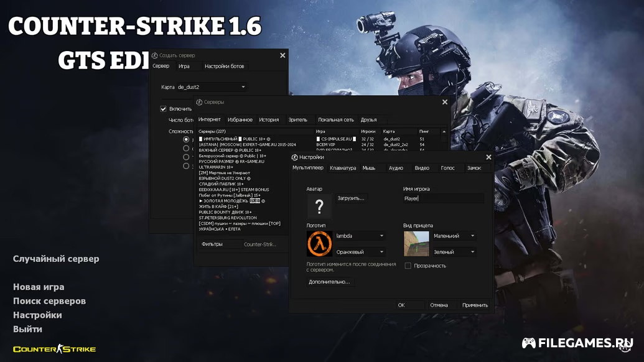Open the Избранное tab in Servers window
Screen dimensions: 644x362
point(240,120)
